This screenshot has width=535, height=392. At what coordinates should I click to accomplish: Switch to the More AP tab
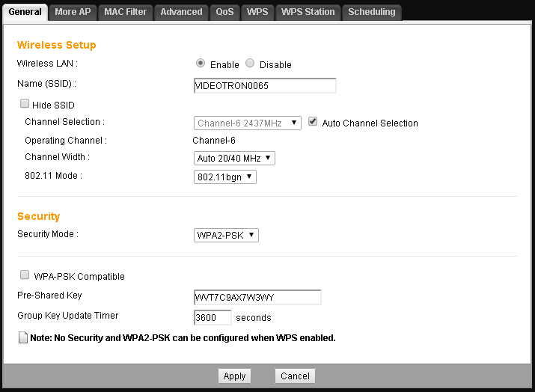[73, 12]
